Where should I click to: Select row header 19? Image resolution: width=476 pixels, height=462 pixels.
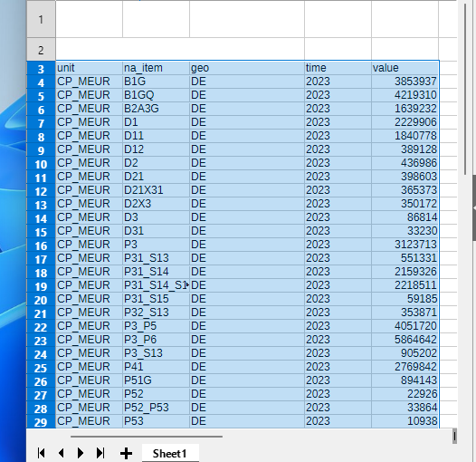tap(41, 285)
